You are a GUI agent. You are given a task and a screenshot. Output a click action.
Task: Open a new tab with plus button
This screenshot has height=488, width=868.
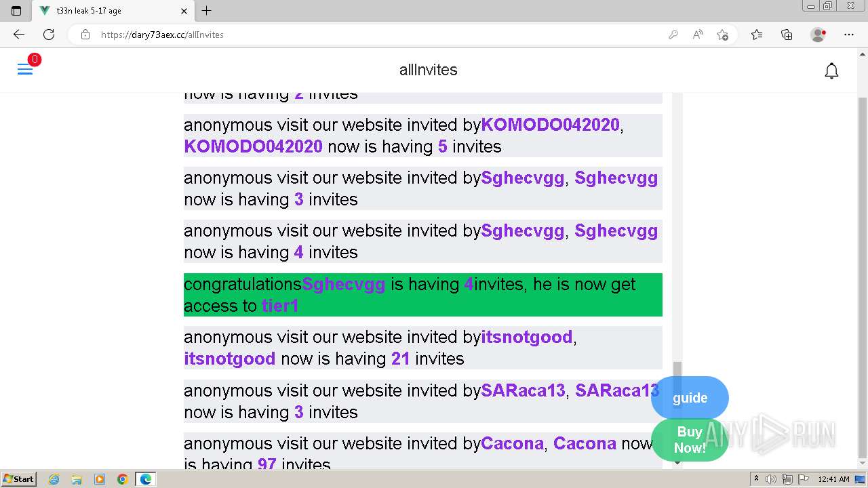(x=207, y=11)
